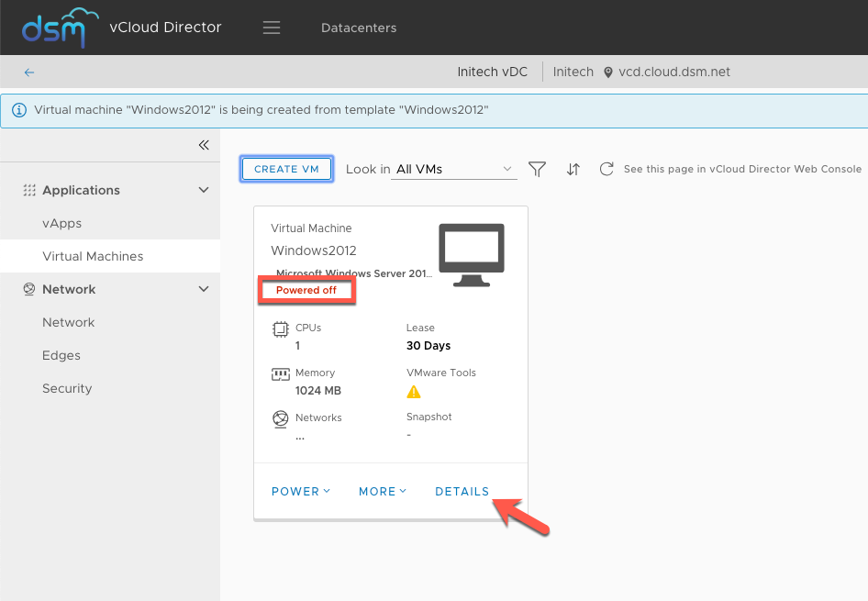This screenshot has width=868, height=601.
Task: Click the CPUs chip icon
Action: (281, 329)
